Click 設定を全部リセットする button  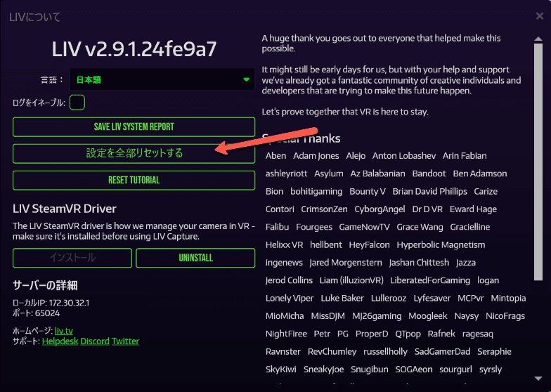pyautogui.click(x=134, y=153)
